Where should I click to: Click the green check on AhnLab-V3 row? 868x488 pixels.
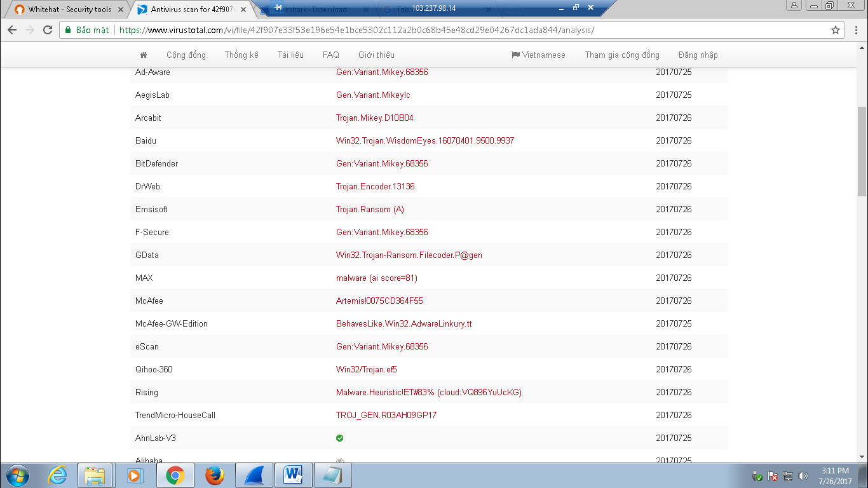(x=339, y=438)
